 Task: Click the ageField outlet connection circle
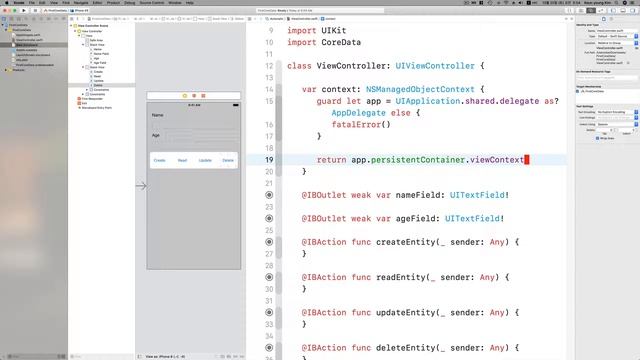pyautogui.click(x=269, y=218)
